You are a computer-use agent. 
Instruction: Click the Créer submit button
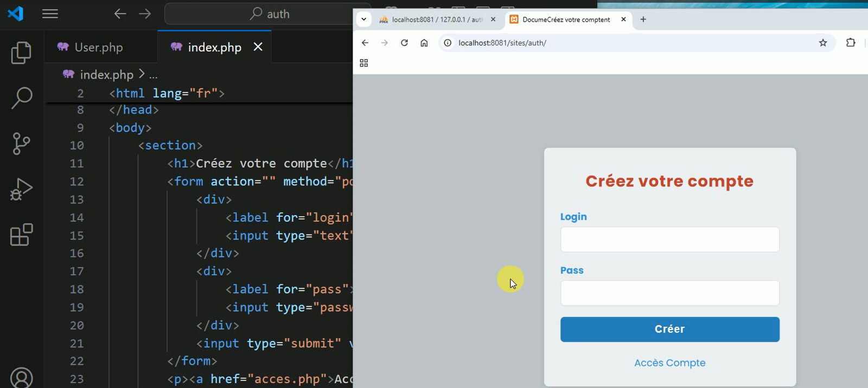(x=670, y=329)
